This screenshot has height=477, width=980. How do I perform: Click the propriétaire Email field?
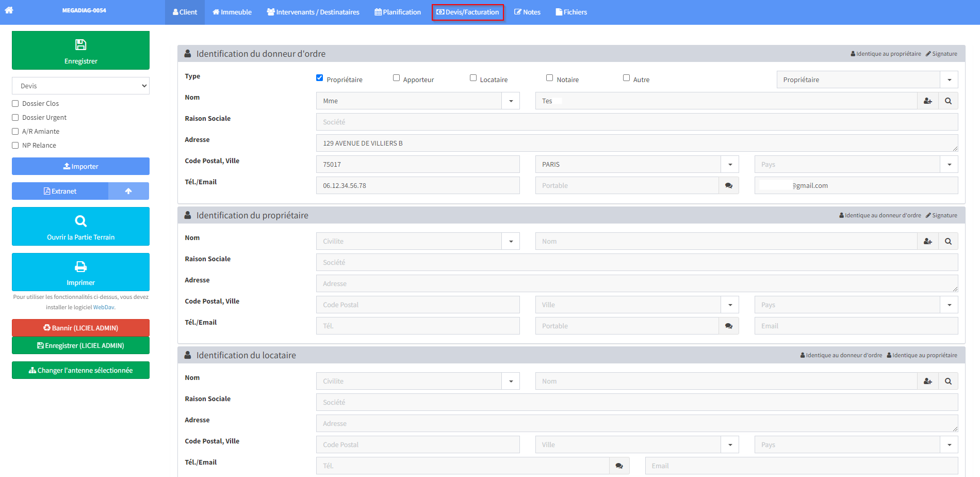(856, 326)
